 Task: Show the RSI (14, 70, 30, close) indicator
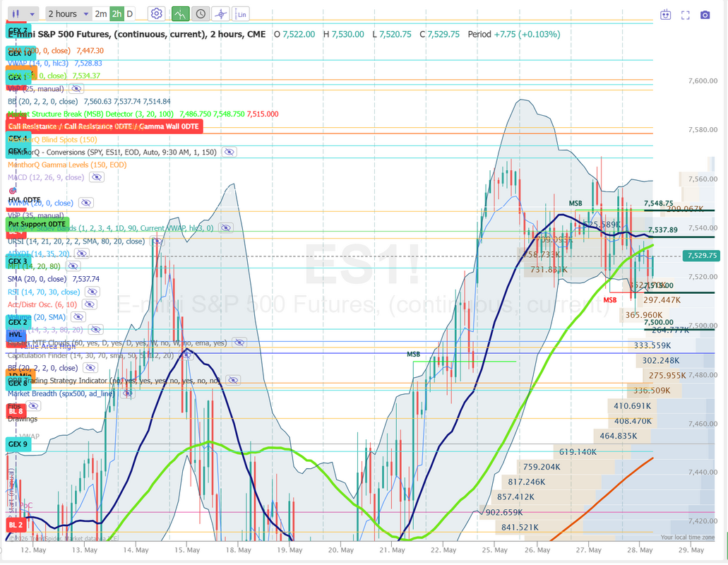(92, 292)
